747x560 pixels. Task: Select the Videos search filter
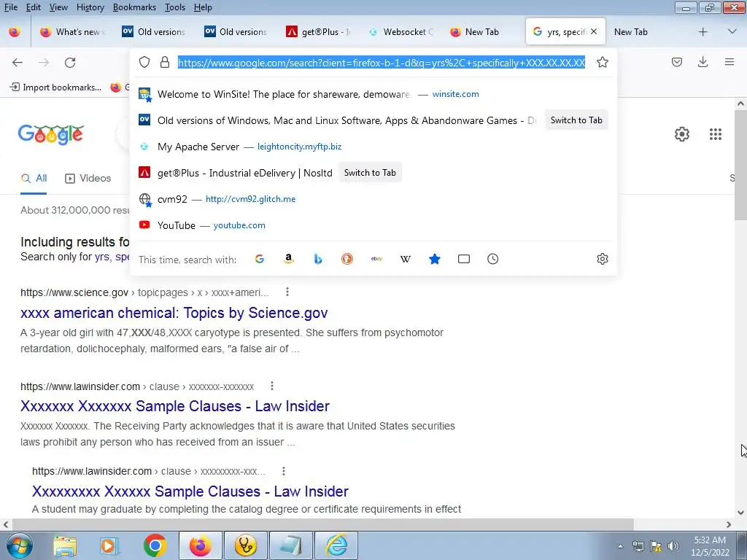(88, 178)
